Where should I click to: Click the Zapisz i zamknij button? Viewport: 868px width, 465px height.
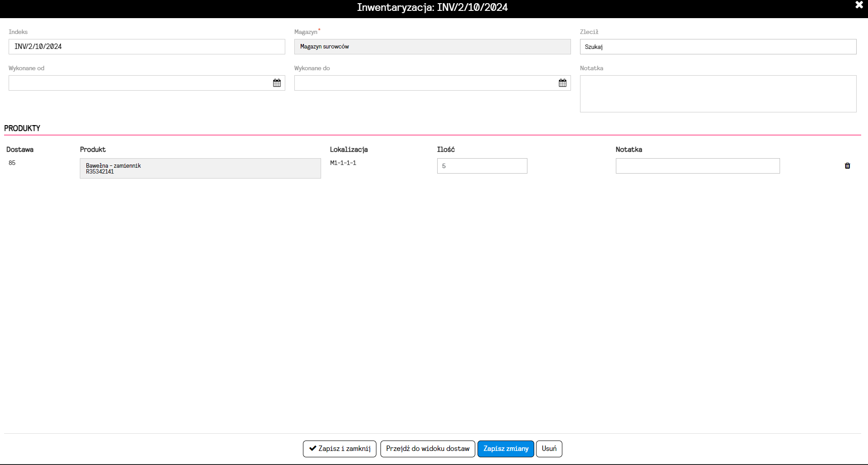click(x=340, y=449)
